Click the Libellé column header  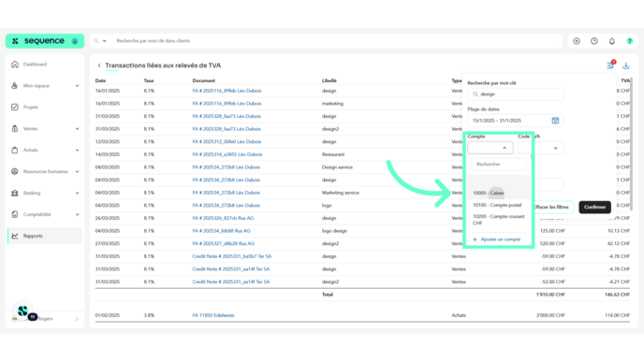tap(329, 80)
